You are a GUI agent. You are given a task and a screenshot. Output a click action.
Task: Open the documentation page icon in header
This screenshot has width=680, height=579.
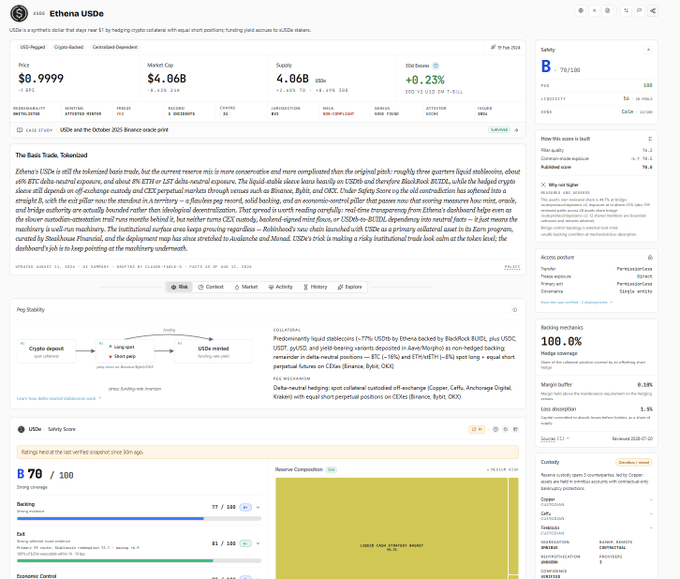[608, 11]
